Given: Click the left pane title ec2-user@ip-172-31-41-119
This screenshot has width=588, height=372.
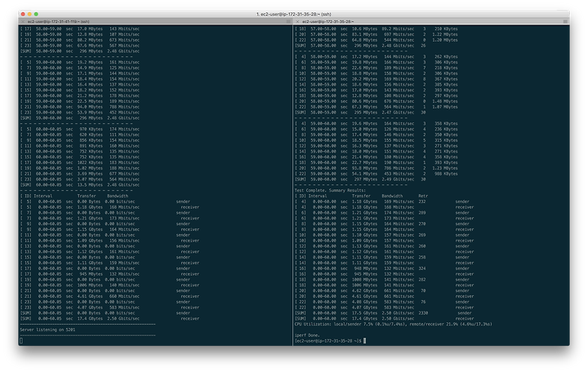Looking at the screenshot, I should coord(59,22).
